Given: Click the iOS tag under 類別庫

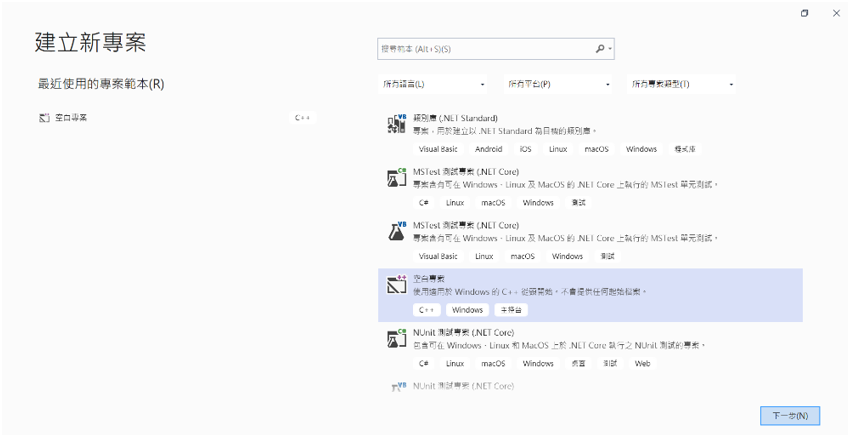Looking at the screenshot, I should pyautogui.click(x=525, y=149).
